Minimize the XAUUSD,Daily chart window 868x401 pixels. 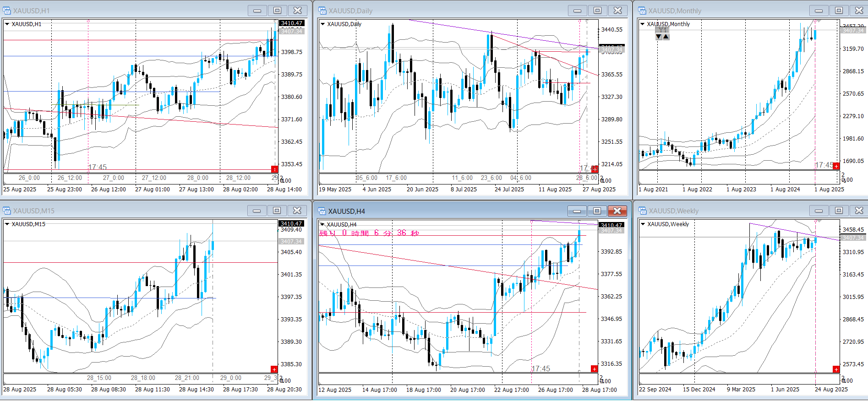click(578, 11)
